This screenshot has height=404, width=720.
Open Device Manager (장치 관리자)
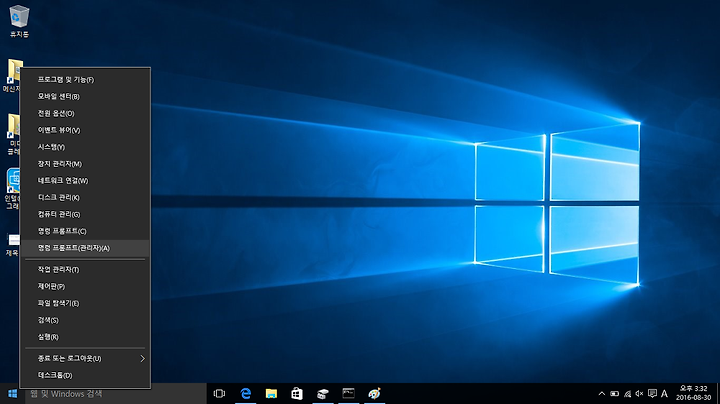pyautogui.click(x=85, y=164)
